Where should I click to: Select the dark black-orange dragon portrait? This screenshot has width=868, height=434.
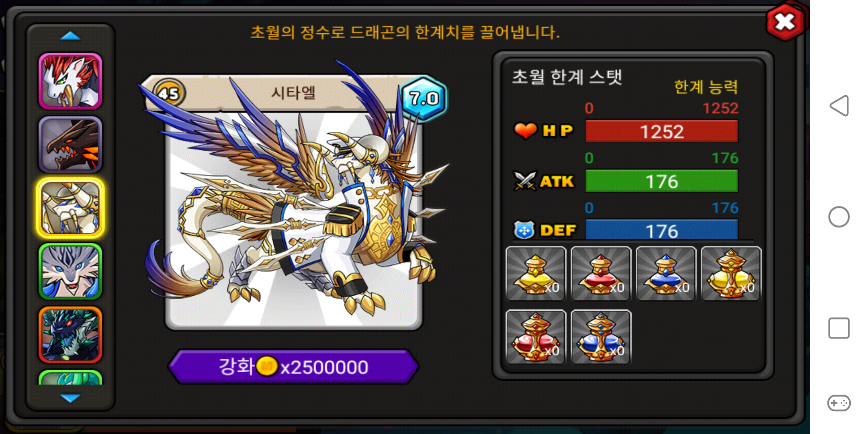tap(70, 145)
